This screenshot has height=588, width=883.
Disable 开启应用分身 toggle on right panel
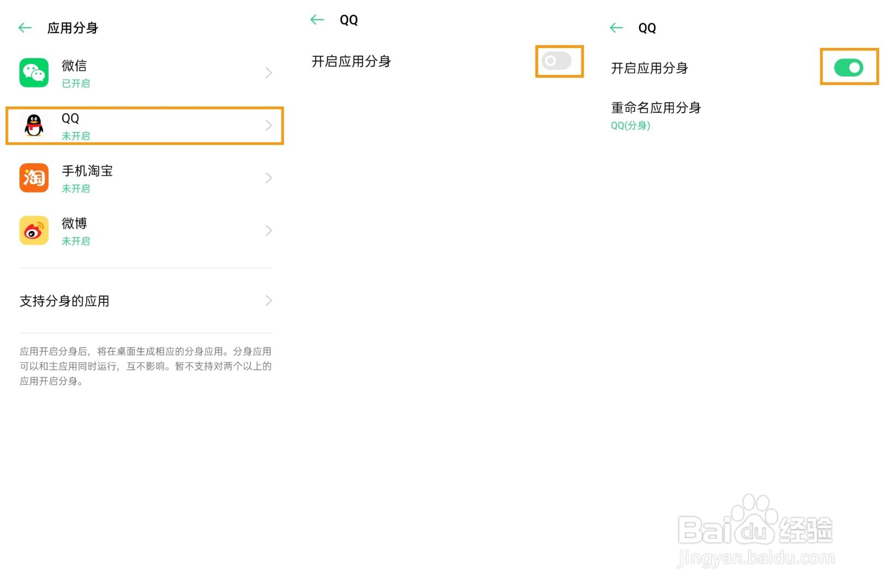849,67
